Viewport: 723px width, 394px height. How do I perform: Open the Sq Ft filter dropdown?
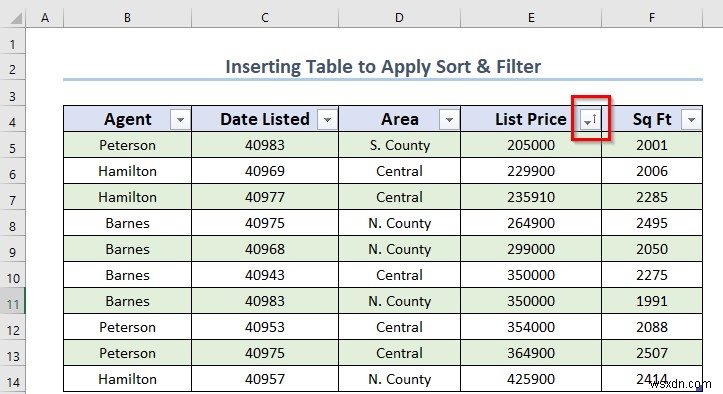691,120
